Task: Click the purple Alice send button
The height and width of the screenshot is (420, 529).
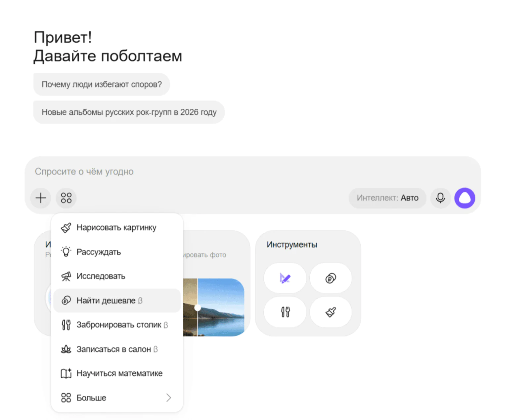Action: [465, 198]
